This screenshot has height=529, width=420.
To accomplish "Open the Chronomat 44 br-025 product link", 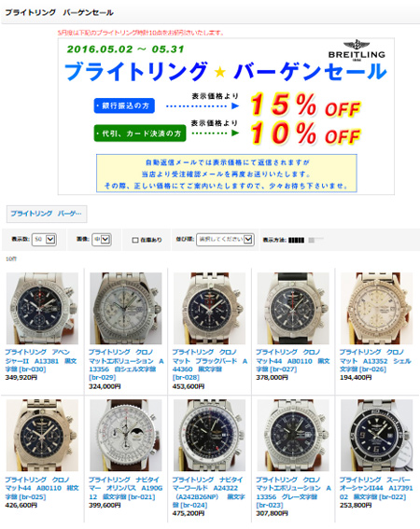I will (x=42, y=488).
